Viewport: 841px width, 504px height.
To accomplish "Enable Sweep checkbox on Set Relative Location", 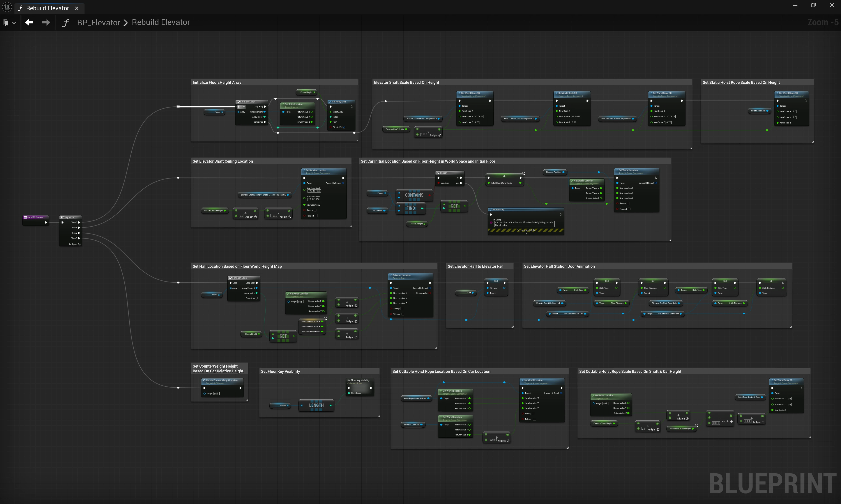I will pos(316,210).
